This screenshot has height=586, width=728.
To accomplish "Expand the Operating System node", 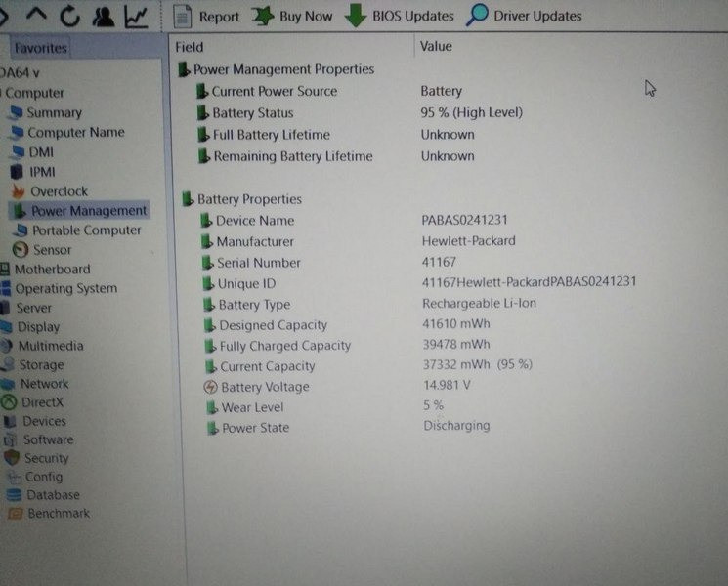I will coord(64,289).
